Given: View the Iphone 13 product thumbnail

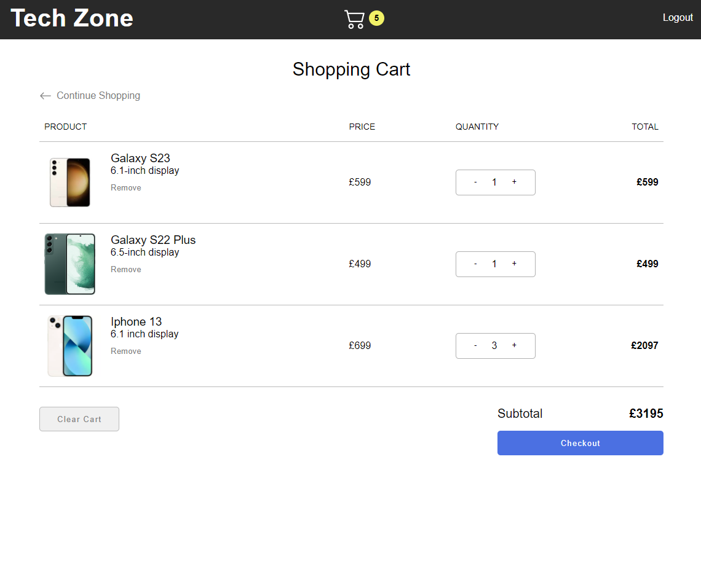Looking at the screenshot, I should 69,345.
